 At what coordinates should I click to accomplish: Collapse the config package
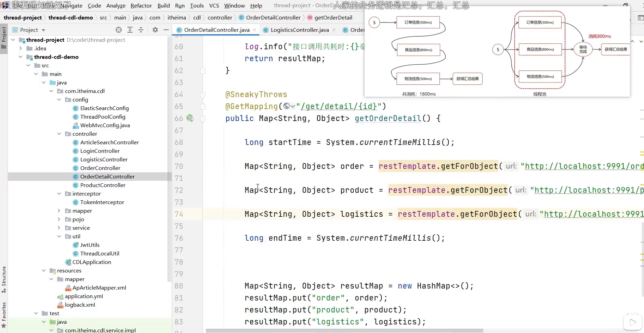[59, 99]
